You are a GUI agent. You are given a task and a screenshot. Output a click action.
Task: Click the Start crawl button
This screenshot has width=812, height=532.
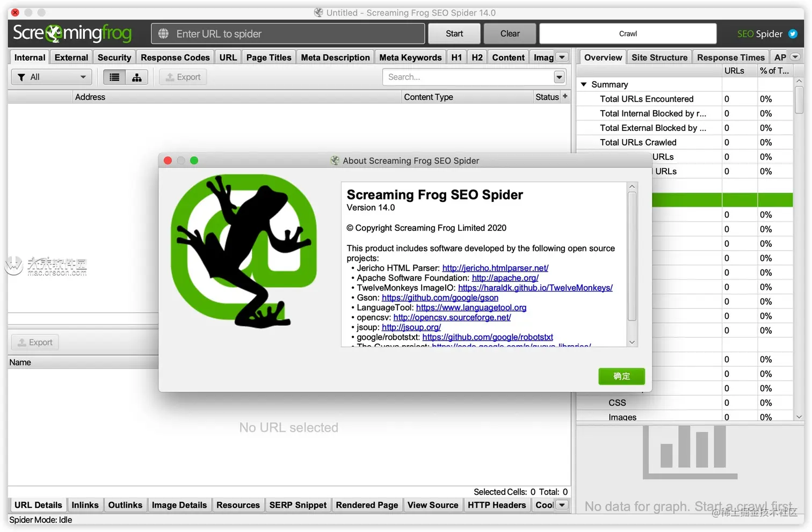point(454,33)
